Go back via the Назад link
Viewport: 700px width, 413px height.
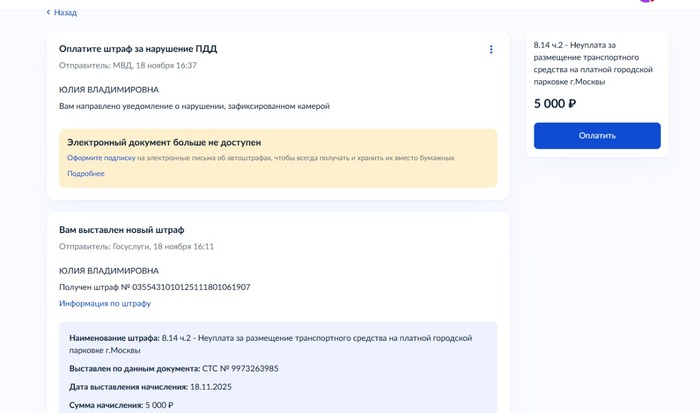point(65,12)
